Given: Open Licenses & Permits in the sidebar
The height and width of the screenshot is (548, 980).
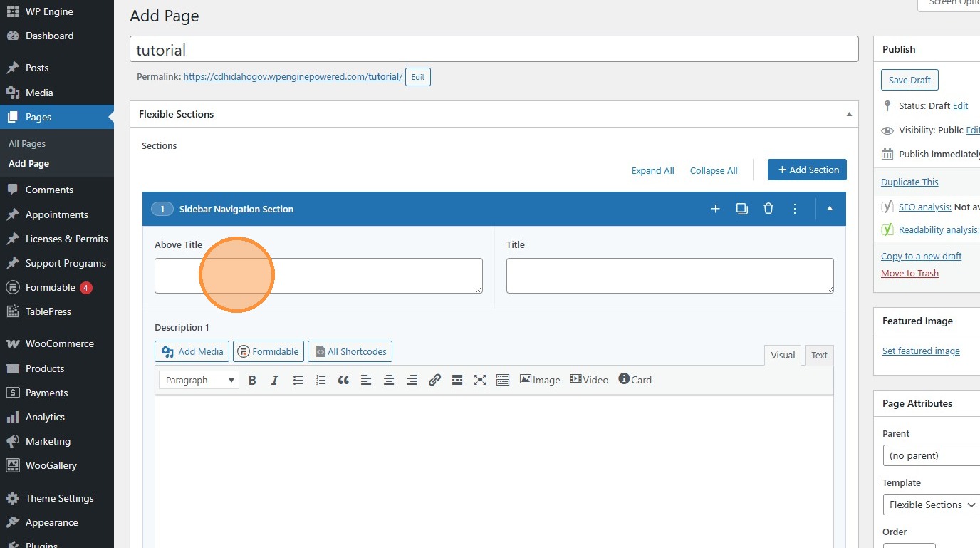Looking at the screenshot, I should 57,239.
